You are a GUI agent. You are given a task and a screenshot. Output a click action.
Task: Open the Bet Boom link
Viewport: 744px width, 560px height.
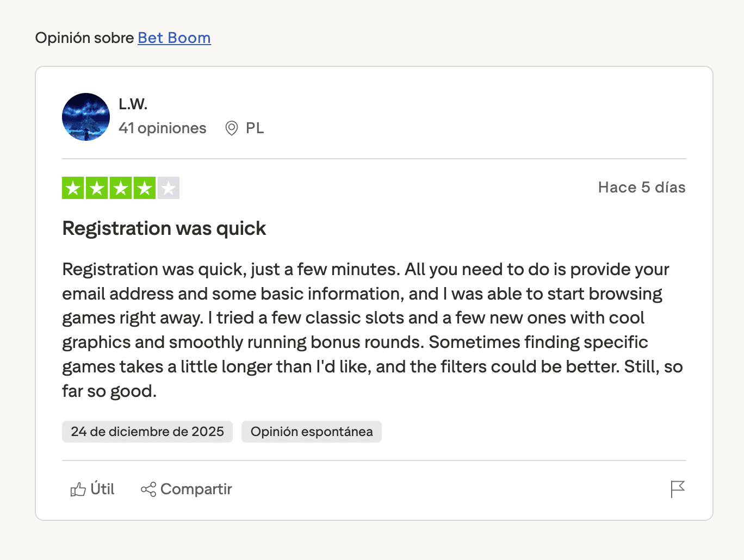click(174, 38)
